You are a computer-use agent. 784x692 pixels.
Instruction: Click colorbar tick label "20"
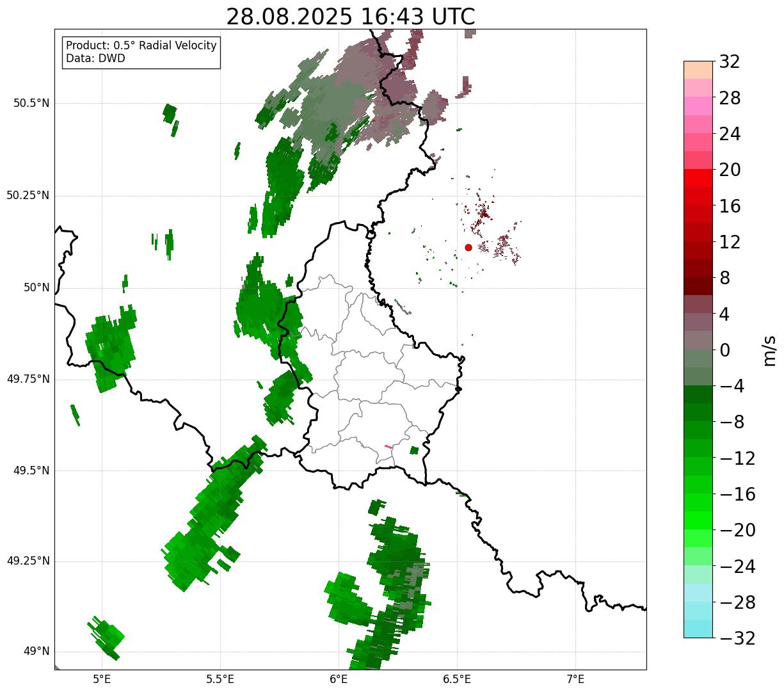(x=730, y=170)
